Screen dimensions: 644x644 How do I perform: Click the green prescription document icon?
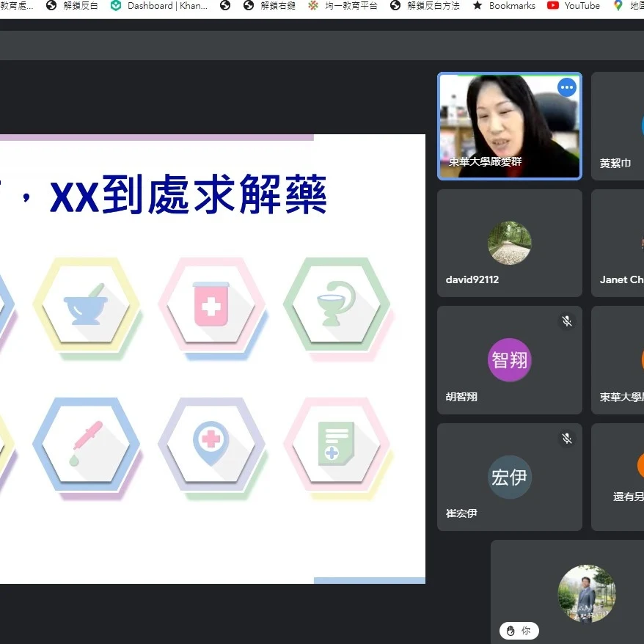pos(336,444)
